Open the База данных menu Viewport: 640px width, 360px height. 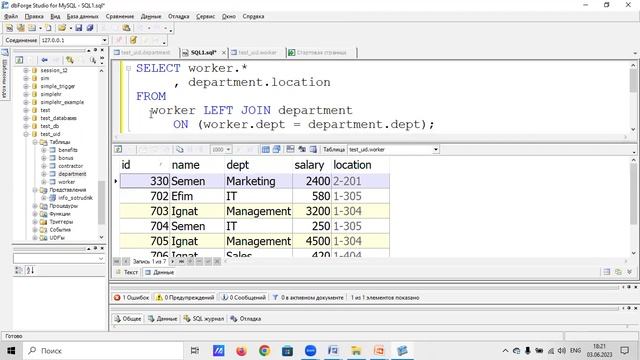click(x=82, y=16)
